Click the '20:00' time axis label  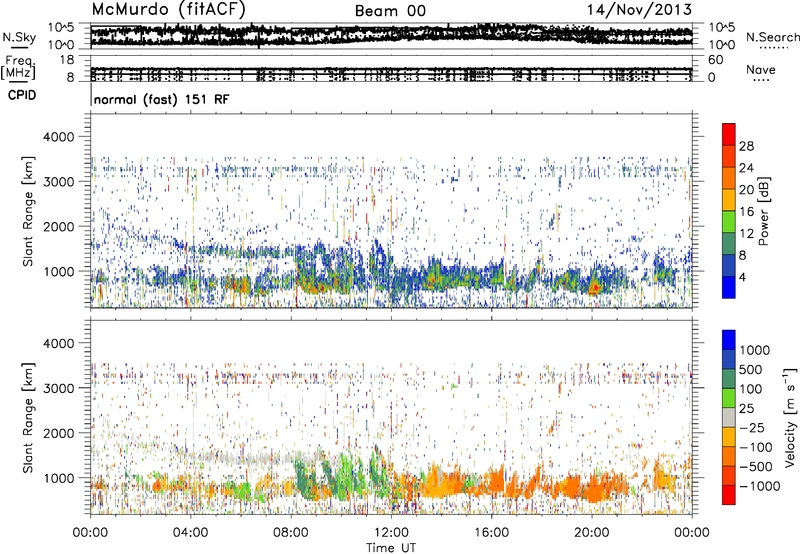click(x=592, y=533)
